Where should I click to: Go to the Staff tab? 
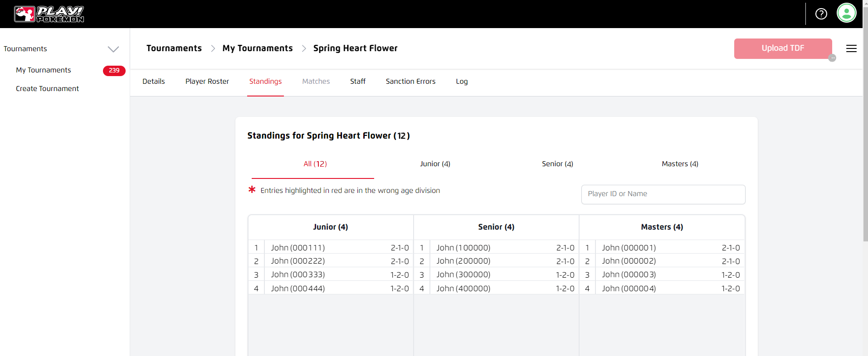pyautogui.click(x=357, y=82)
